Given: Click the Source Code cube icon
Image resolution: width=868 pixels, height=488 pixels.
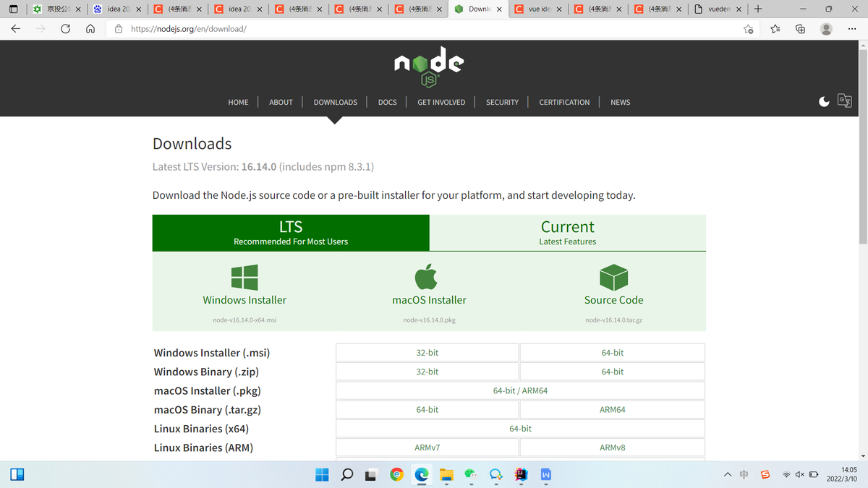Looking at the screenshot, I should click(x=613, y=277).
